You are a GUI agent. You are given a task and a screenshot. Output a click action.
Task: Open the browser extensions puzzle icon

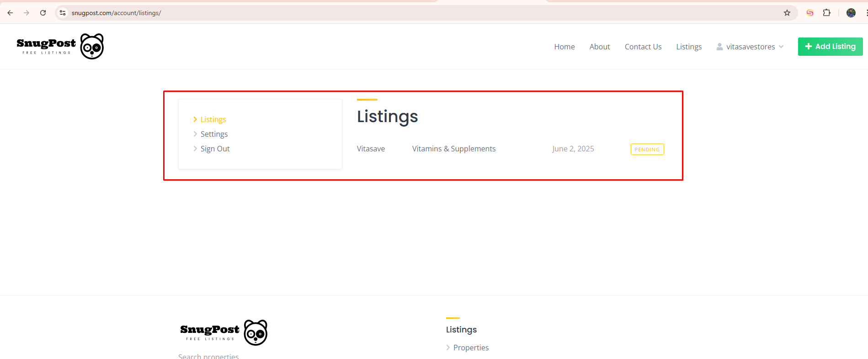tap(826, 13)
